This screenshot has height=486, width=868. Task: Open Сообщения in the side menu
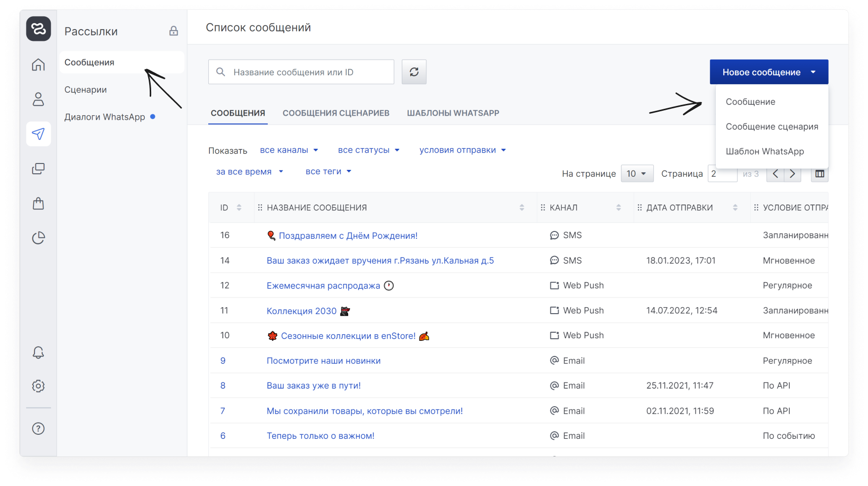coord(122,63)
